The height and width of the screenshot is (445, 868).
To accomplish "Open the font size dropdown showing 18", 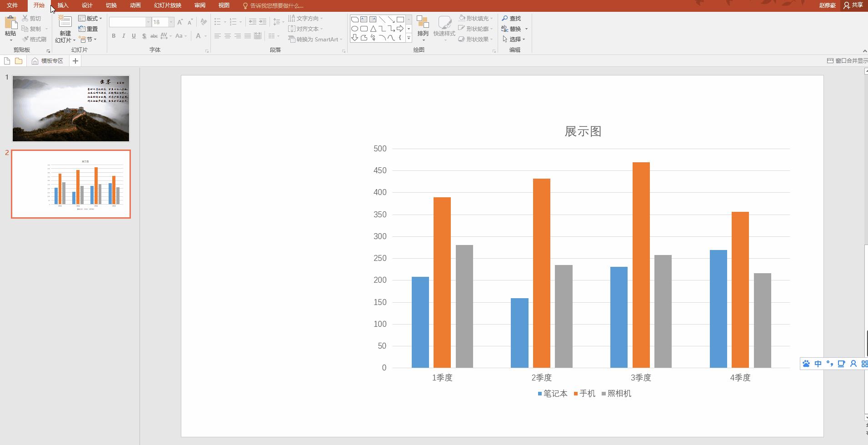I will point(171,22).
